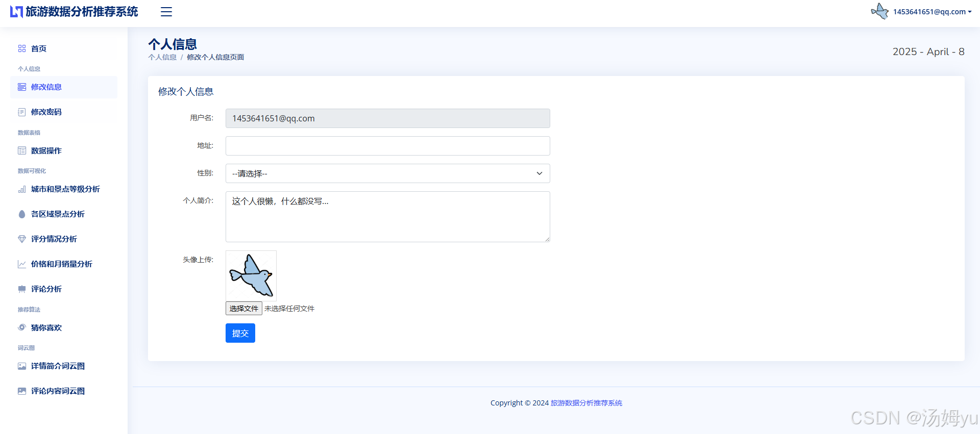
Task: Click the 2025 - April - 8 date text
Action: tap(928, 52)
